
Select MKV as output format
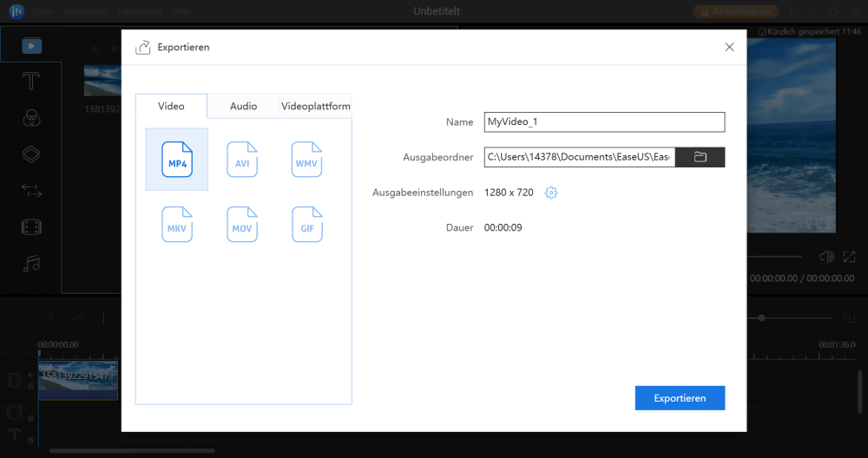click(x=177, y=225)
